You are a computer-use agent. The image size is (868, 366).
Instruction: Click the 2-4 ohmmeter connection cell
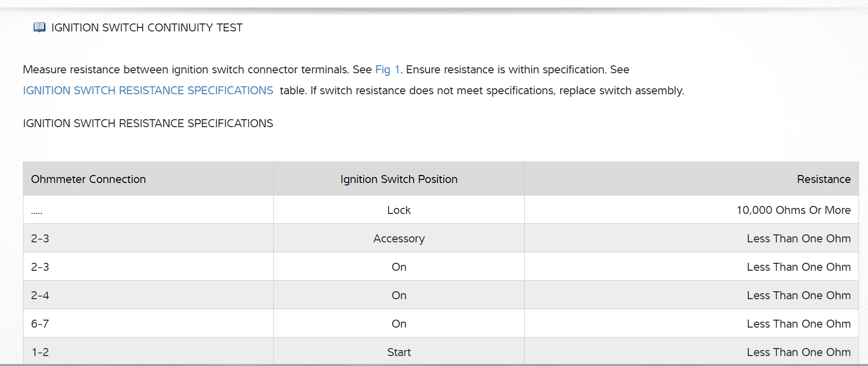coord(40,296)
